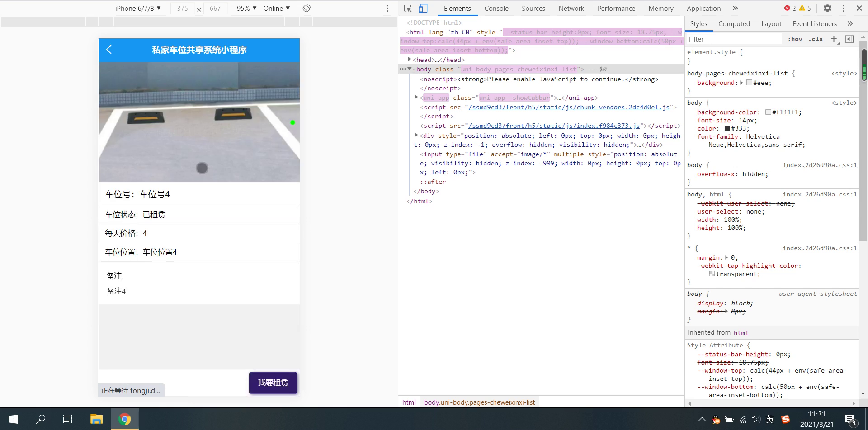
Task: Click the 我要租赁 button
Action: [273, 383]
